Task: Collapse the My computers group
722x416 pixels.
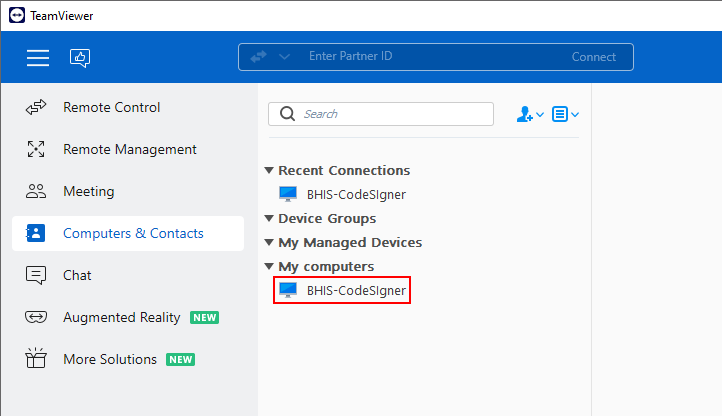Action: [x=269, y=267]
